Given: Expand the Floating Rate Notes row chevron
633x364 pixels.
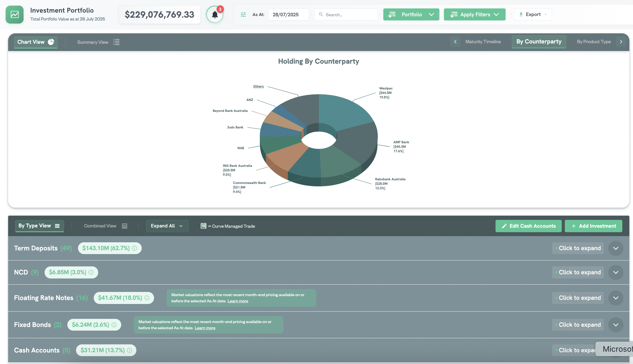Looking at the screenshot, I should (x=616, y=298).
